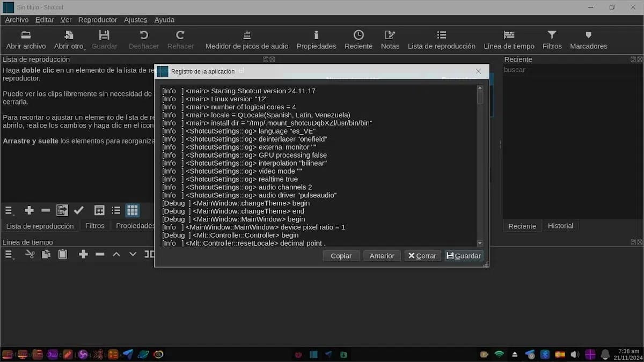Open the Marcadores panel
Image resolution: width=644 pixels, height=362 pixels.
pos(588,40)
